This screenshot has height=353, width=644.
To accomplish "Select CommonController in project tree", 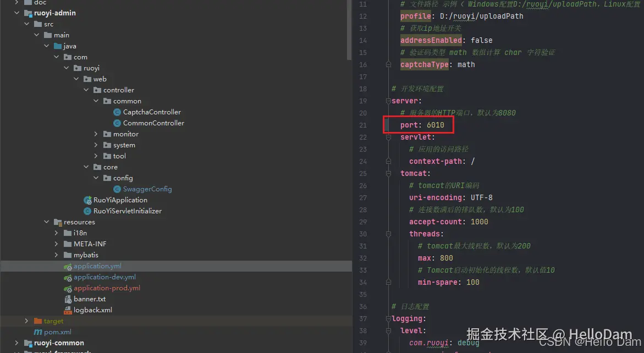I will click(153, 123).
